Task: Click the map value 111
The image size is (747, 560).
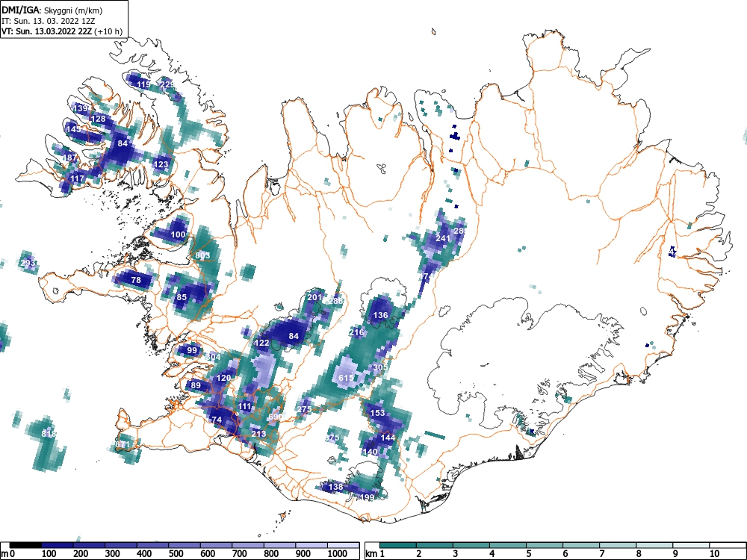Action: coord(244,406)
